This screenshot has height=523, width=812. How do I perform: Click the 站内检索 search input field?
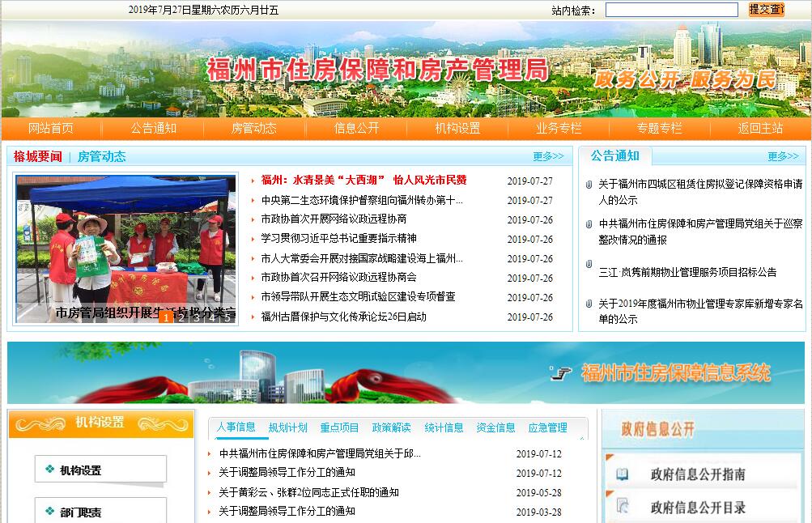coord(671,10)
